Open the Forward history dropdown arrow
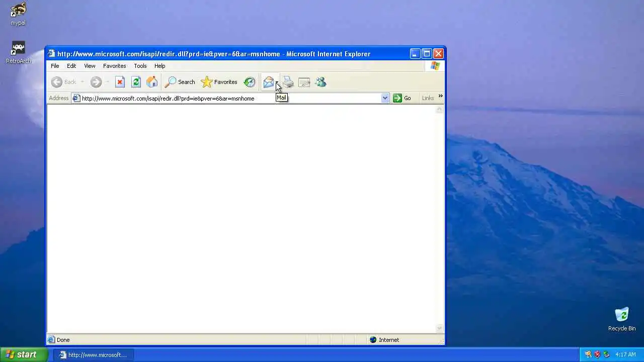The image size is (644, 362). (x=107, y=82)
